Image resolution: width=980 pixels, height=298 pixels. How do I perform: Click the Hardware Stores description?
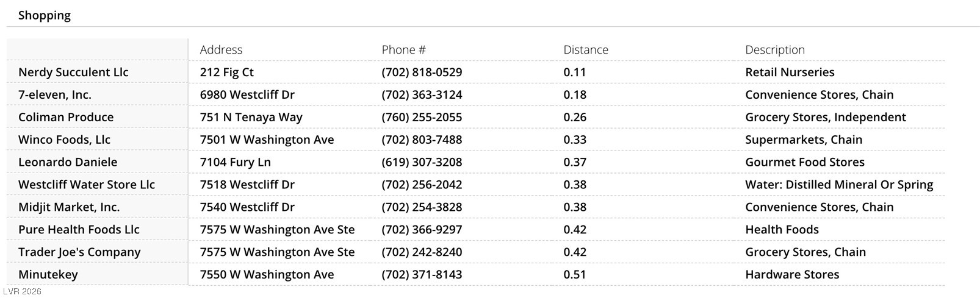point(791,275)
